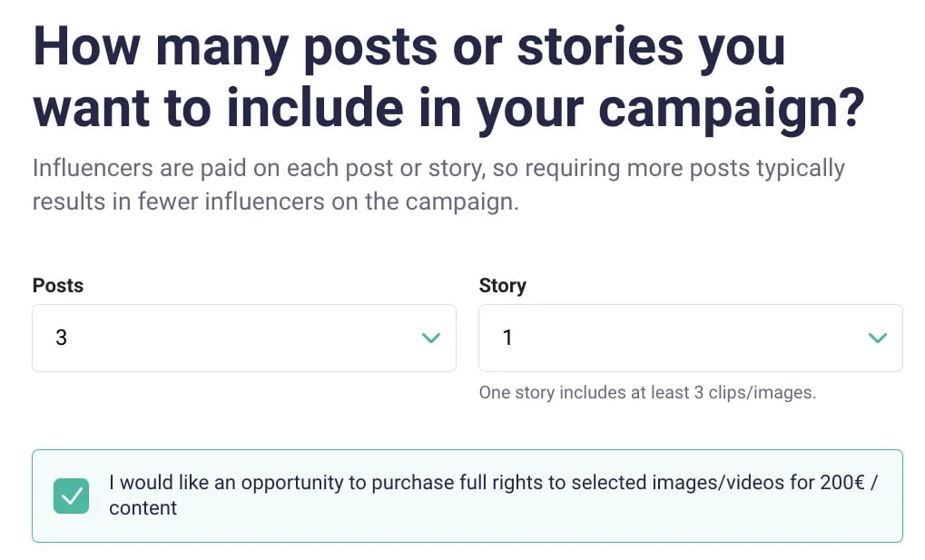The image size is (925, 560).
Task: Click the influencer payment description paragraph
Action: [438, 184]
